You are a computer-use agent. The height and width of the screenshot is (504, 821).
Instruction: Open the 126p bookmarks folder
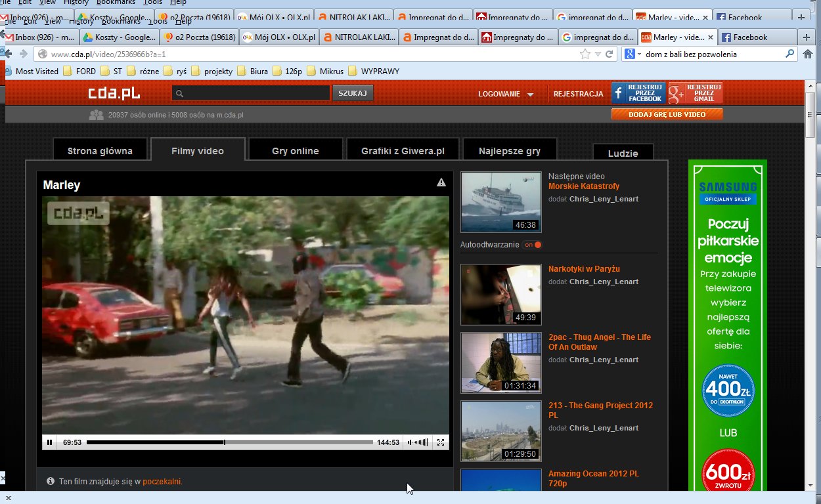[x=287, y=71]
